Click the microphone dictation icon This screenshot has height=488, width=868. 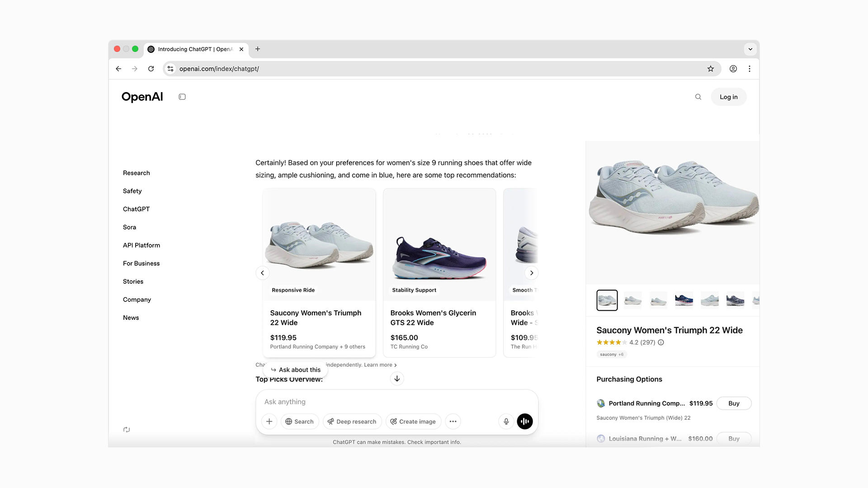pyautogui.click(x=506, y=422)
